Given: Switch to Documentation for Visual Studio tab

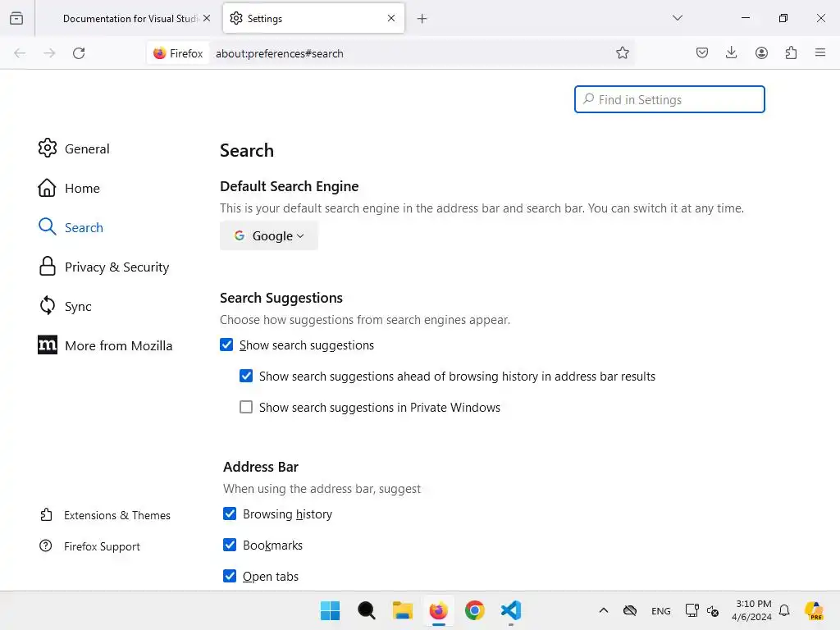Looking at the screenshot, I should click(x=130, y=19).
